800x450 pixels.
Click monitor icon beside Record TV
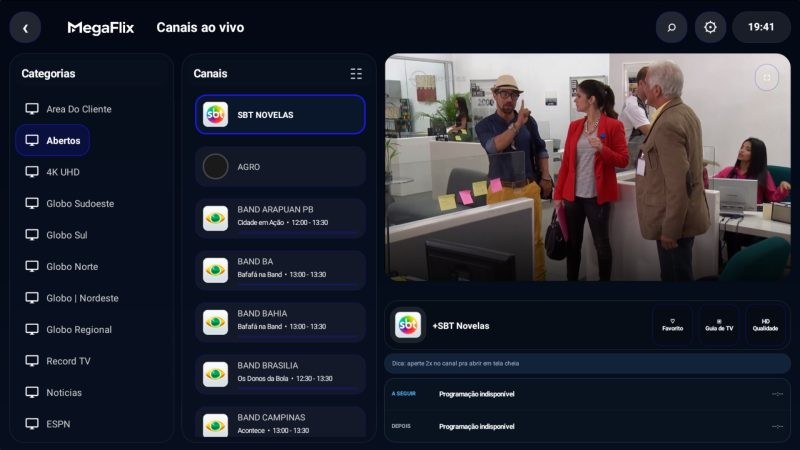(x=32, y=361)
